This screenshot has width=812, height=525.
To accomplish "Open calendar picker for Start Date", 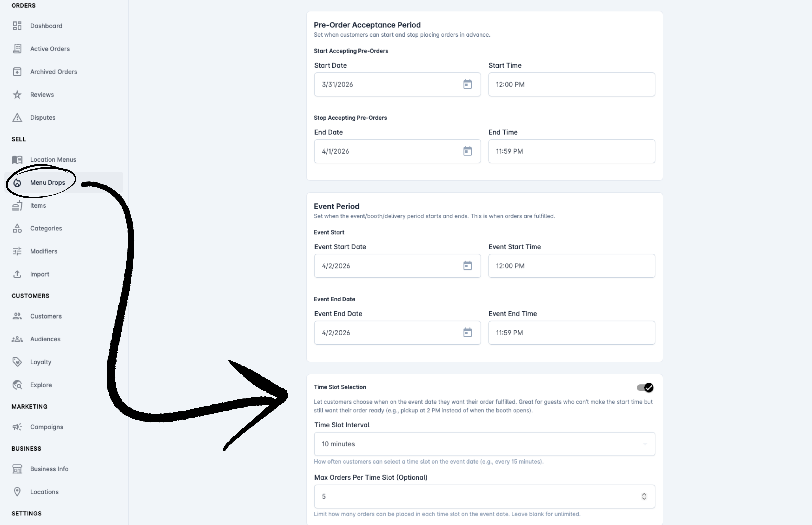I will pos(467,84).
